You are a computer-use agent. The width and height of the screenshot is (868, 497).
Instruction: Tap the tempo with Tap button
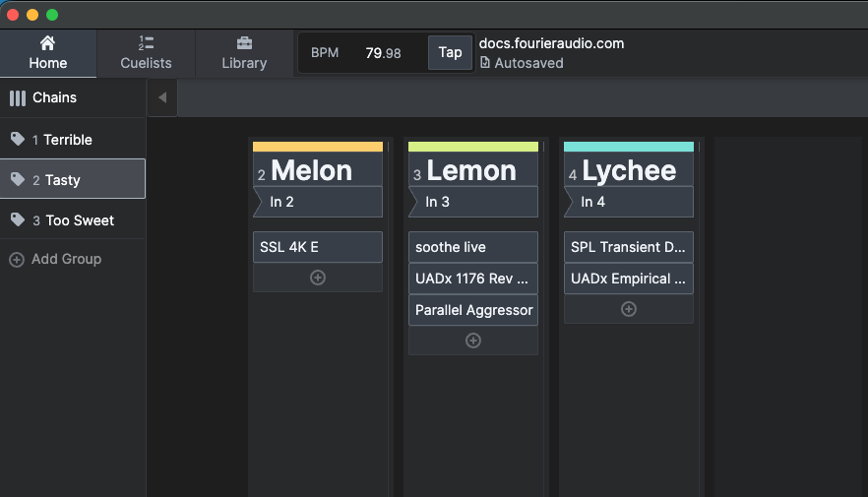click(x=450, y=52)
